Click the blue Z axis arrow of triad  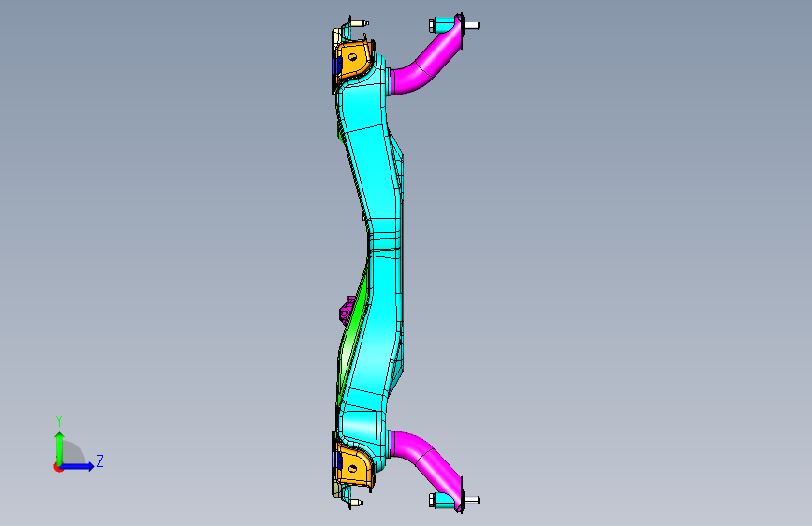tap(78, 466)
